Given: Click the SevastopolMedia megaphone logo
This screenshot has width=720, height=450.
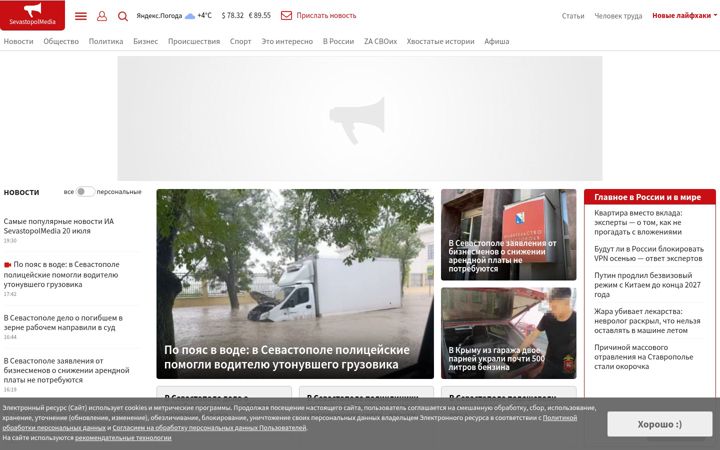Looking at the screenshot, I should (32, 15).
